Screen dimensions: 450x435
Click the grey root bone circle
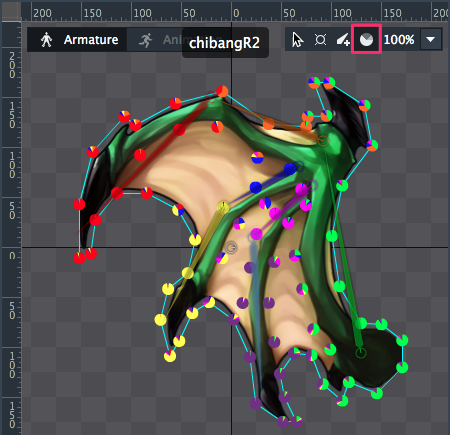231,248
